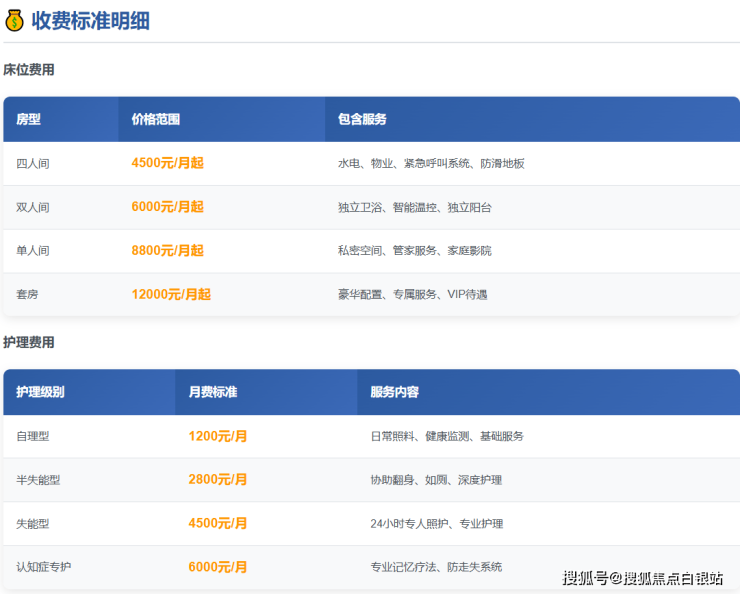Select the 床位费用 section label
The width and height of the screenshot is (740, 594).
pyautogui.click(x=29, y=70)
